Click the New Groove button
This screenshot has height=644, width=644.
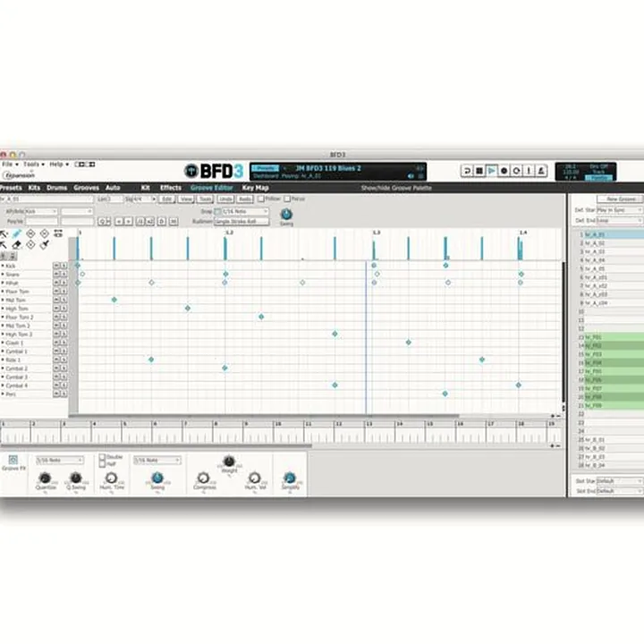(x=621, y=199)
